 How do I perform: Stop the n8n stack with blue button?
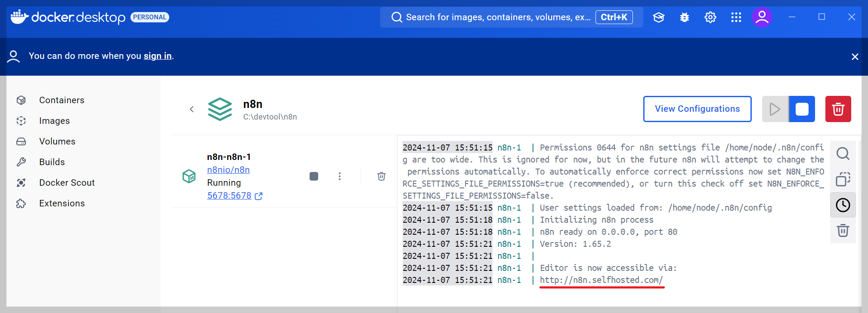802,109
